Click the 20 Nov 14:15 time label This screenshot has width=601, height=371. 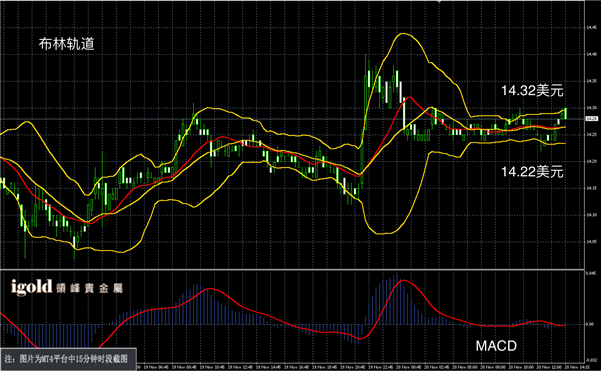coord(577,367)
